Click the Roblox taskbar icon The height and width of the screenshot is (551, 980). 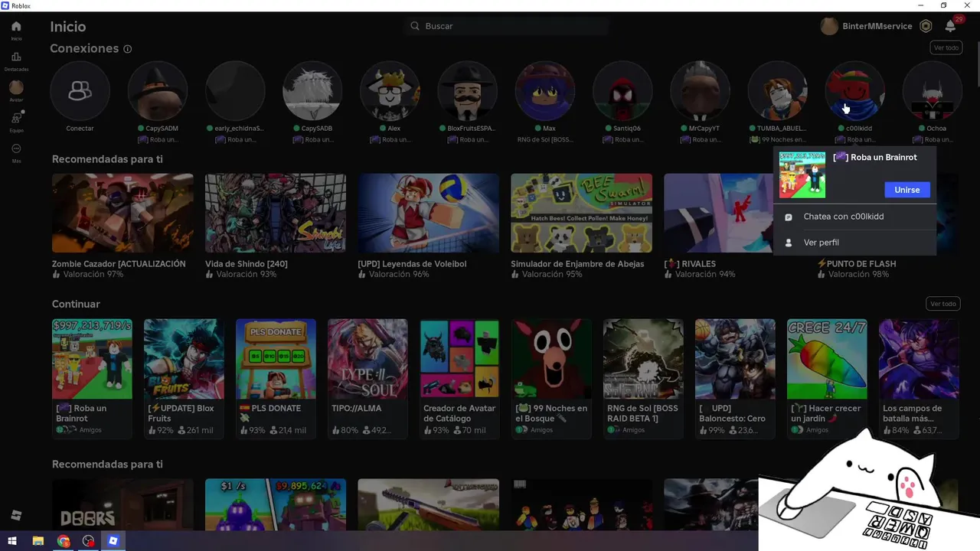pos(113,541)
